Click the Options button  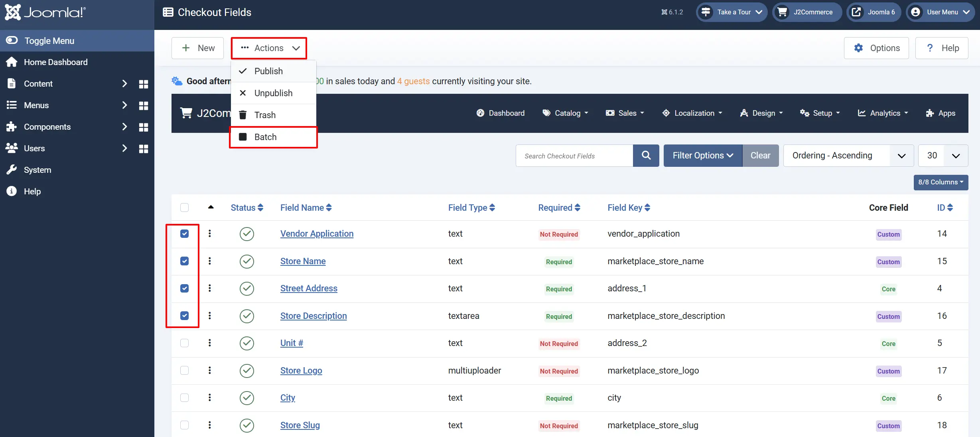click(876, 48)
